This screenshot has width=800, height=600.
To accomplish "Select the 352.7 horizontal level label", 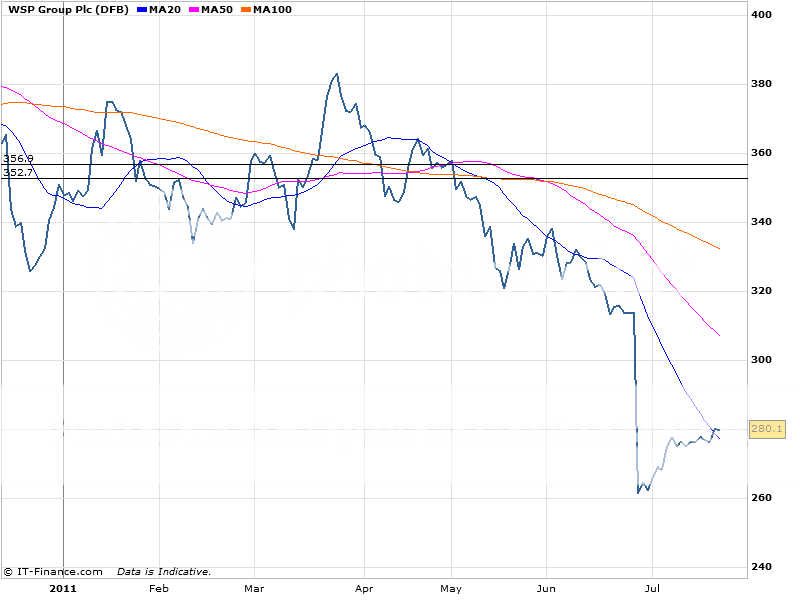I will [16, 174].
